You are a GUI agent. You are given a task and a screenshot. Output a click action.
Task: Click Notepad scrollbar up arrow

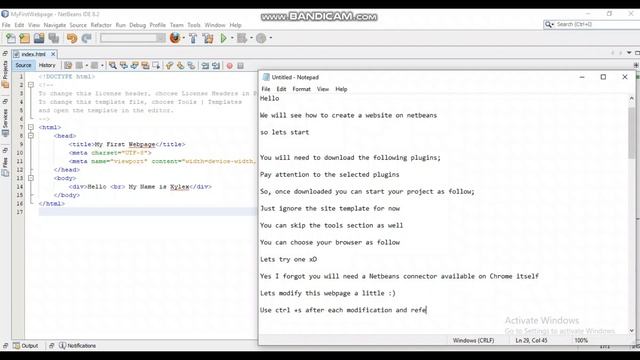[x=631, y=98]
